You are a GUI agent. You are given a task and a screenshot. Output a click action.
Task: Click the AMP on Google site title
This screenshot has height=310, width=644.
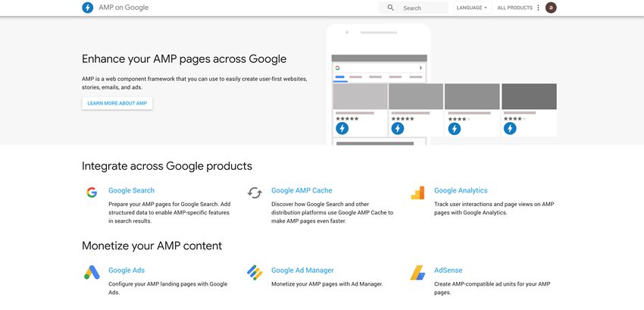[123, 8]
